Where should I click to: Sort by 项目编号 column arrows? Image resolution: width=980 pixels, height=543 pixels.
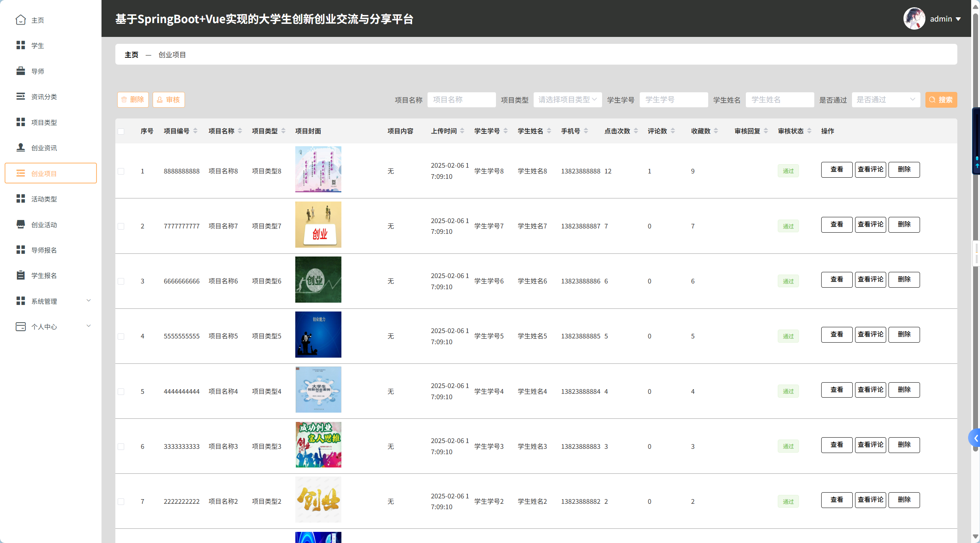195,131
